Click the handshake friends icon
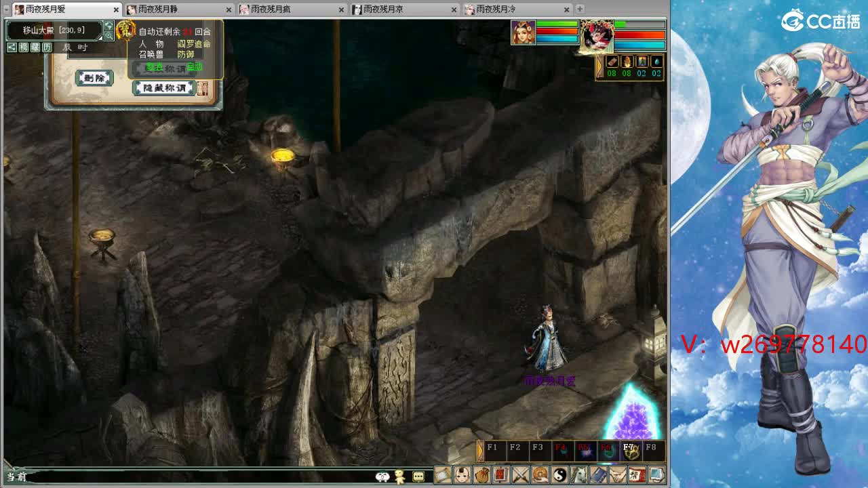This screenshot has width=868, height=488. (x=618, y=475)
